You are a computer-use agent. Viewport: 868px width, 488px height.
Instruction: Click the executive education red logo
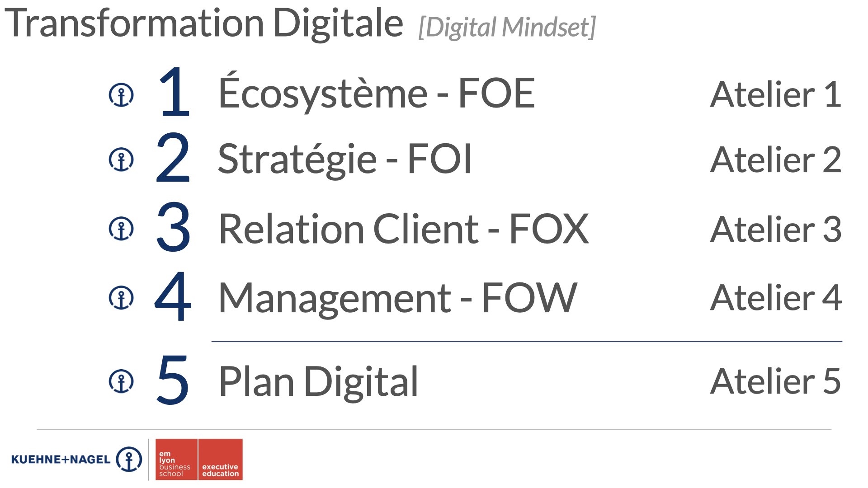pyautogui.click(x=220, y=460)
